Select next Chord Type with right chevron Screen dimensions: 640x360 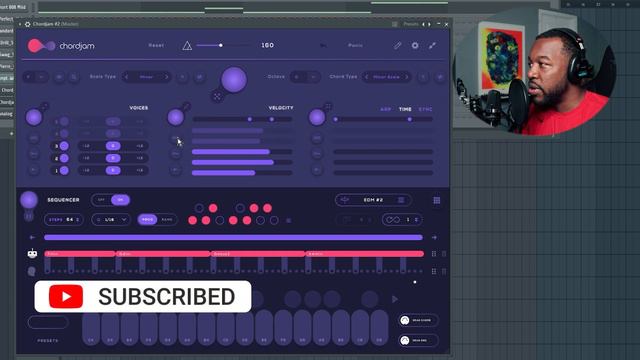pyautogui.click(x=407, y=77)
